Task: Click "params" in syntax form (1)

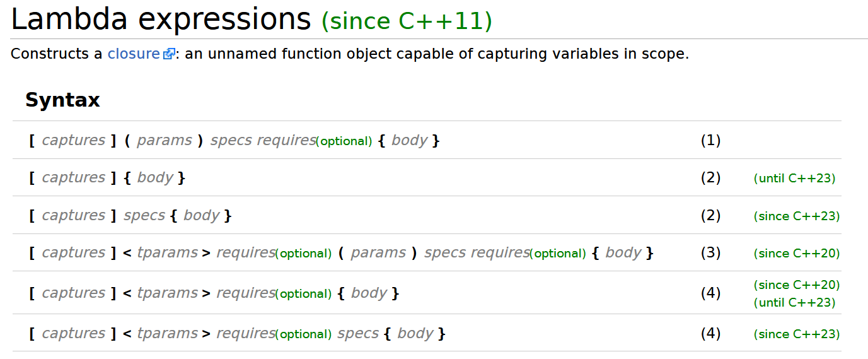Action: click(164, 140)
